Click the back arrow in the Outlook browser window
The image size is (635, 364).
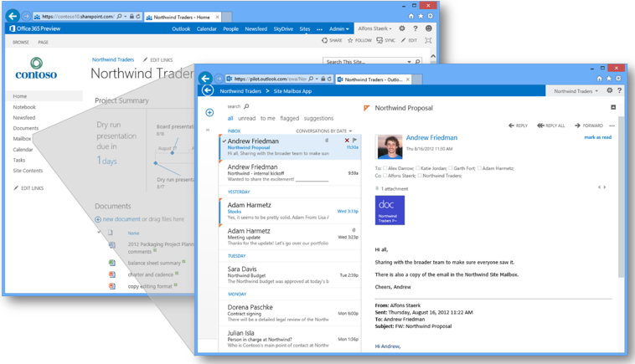click(205, 79)
